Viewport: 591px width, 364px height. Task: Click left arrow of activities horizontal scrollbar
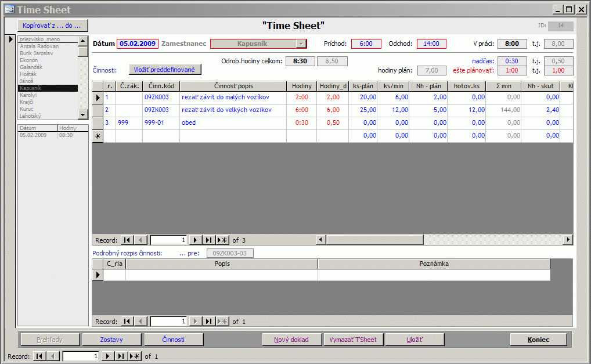pyautogui.click(x=321, y=239)
